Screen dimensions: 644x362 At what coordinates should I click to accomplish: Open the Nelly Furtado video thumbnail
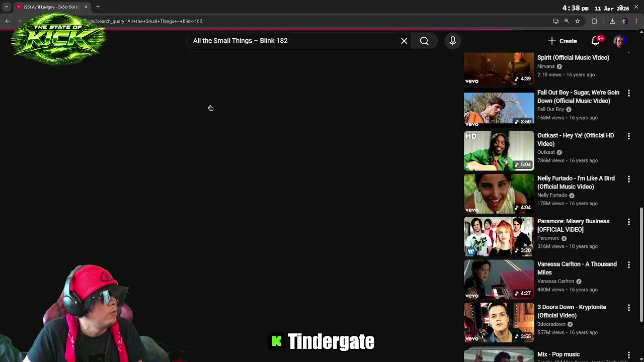click(499, 194)
